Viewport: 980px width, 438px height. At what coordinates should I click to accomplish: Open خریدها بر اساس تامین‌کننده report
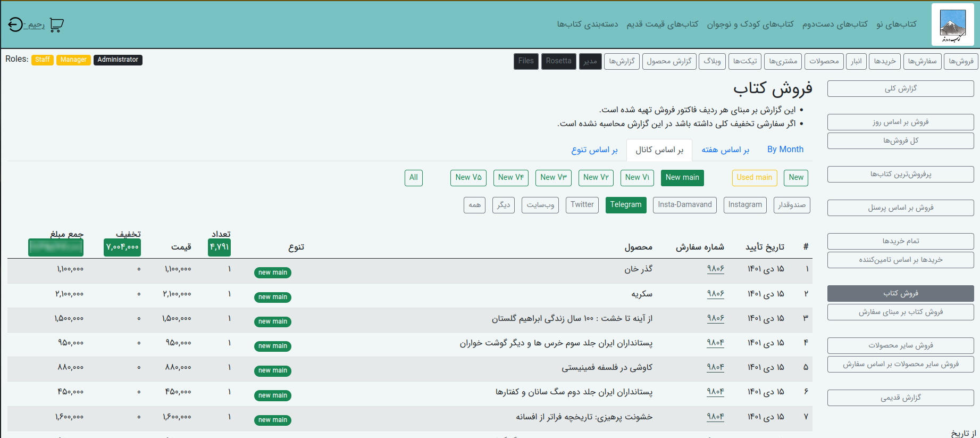900,260
